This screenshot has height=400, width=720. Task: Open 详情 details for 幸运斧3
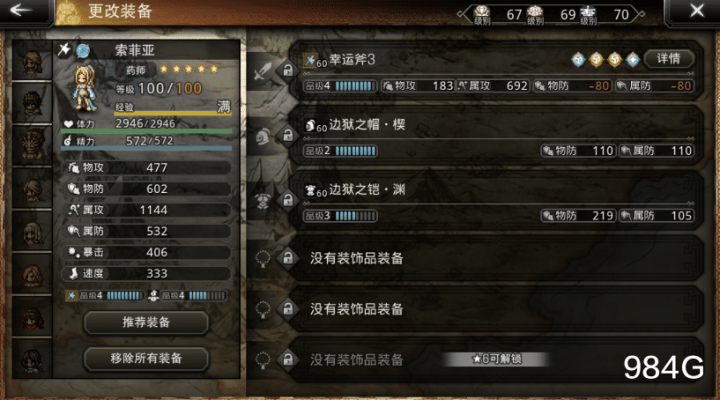[x=669, y=58]
